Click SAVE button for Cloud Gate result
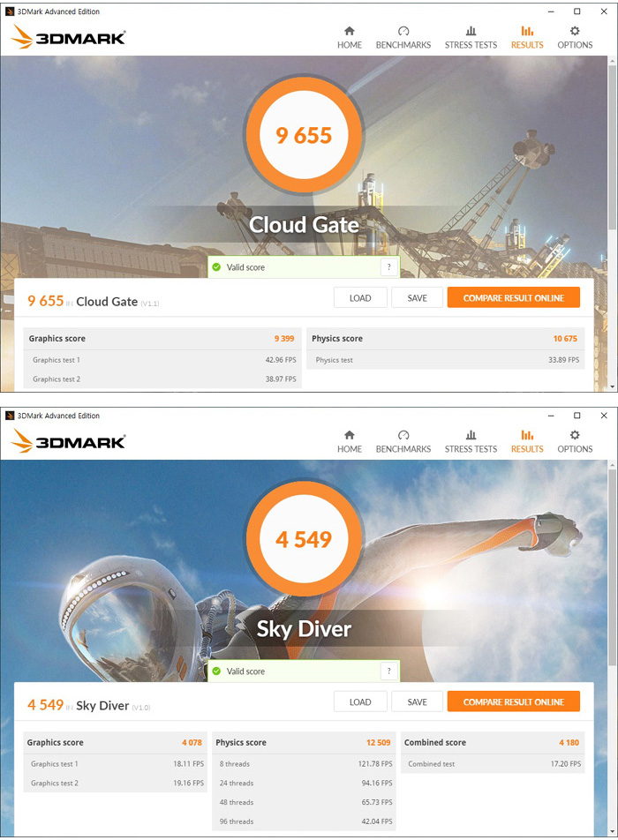This screenshot has width=618, height=840. 417,298
